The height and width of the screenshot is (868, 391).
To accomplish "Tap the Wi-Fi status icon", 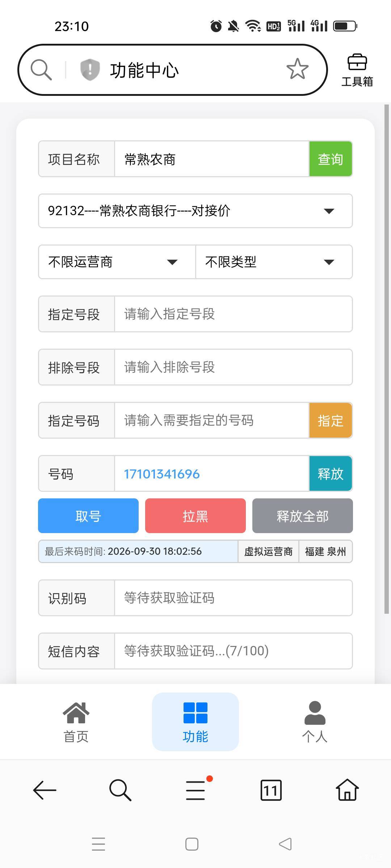I will [x=253, y=26].
